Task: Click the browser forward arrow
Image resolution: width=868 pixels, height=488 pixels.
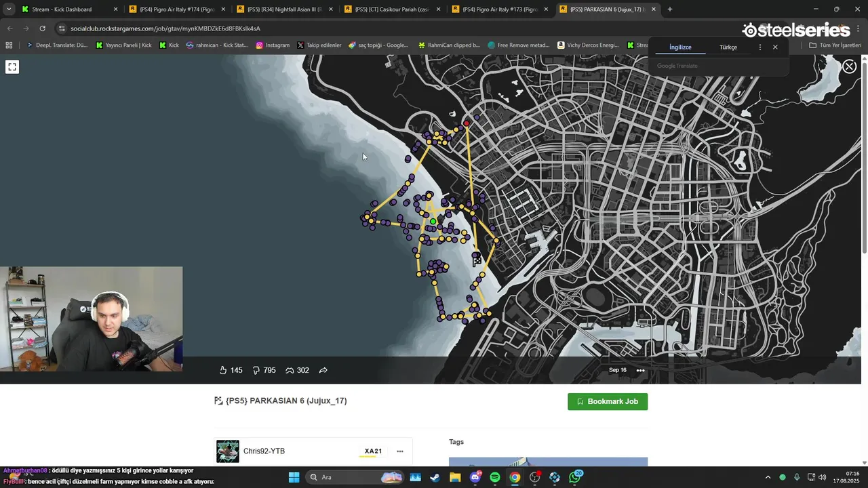Action: pos(26,28)
